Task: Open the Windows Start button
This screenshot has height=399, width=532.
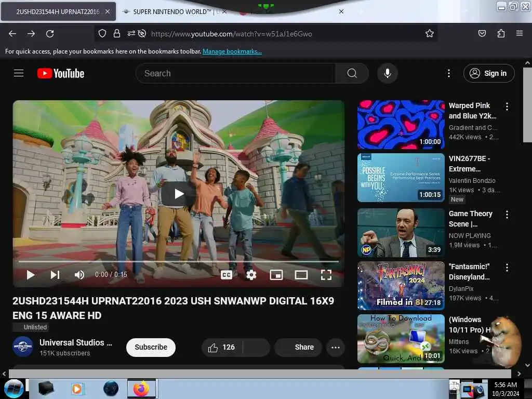Action: pyautogui.click(x=14, y=389)
